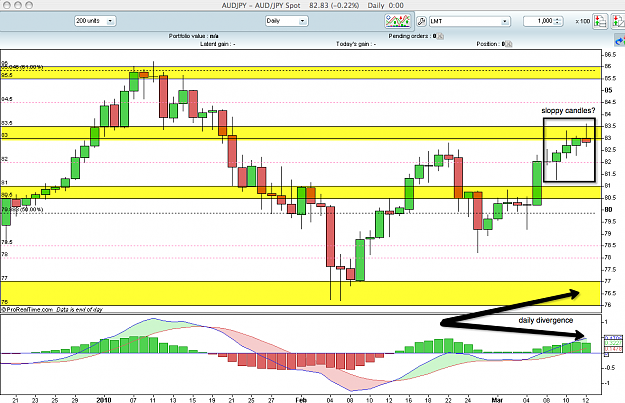
Task: Click the Today's gain label
Action: [x=356, y=44]
